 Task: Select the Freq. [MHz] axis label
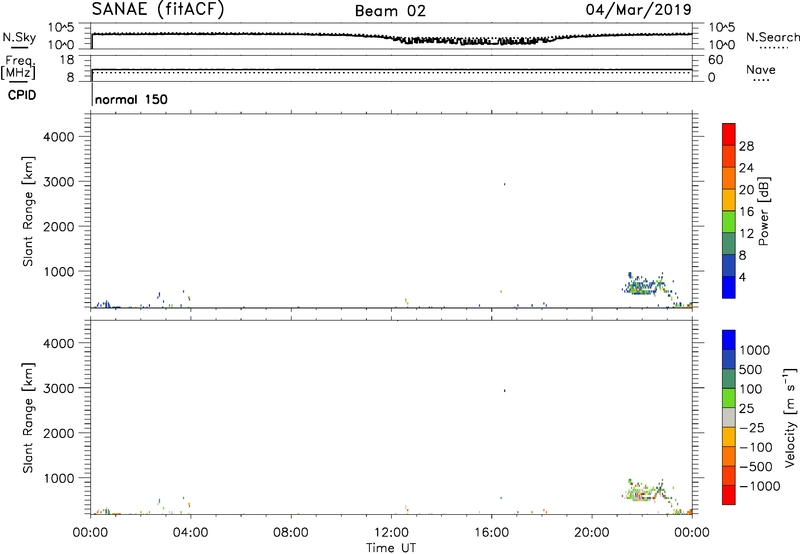point(19,67)
